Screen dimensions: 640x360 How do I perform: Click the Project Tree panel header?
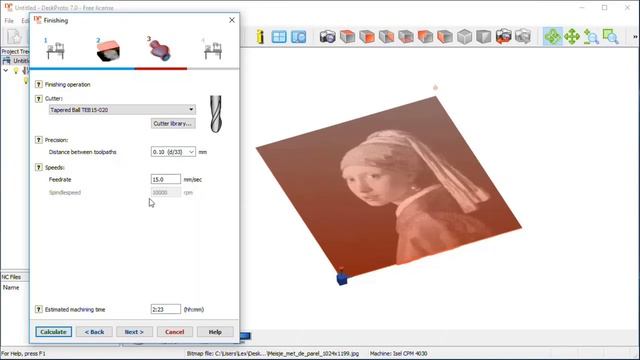click(15, 51)
